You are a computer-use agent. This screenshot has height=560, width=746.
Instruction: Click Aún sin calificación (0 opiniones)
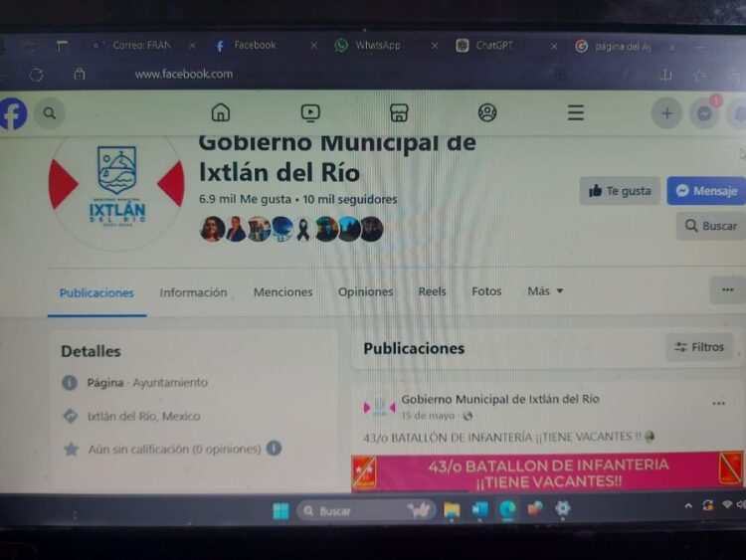coord(174,449)
